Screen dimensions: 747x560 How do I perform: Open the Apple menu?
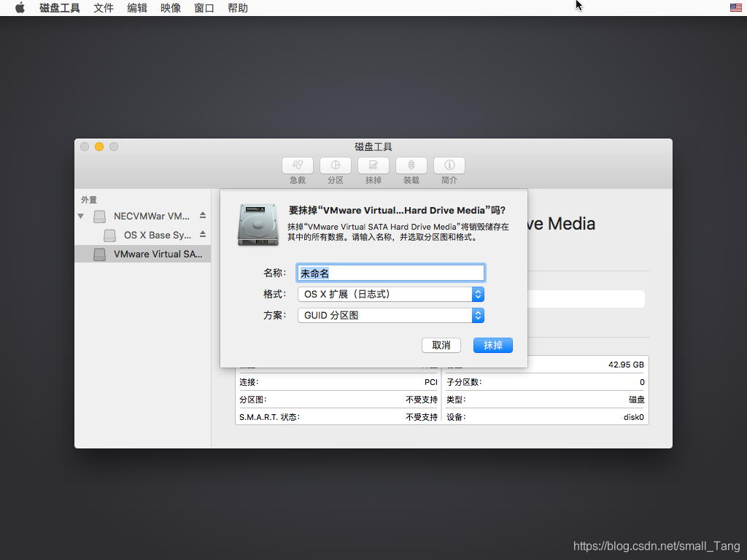20,7
